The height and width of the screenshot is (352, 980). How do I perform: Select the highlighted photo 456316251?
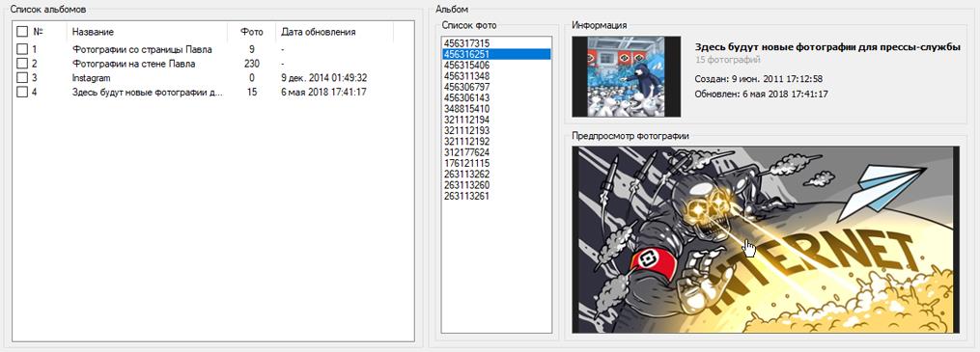coord(496,54)
